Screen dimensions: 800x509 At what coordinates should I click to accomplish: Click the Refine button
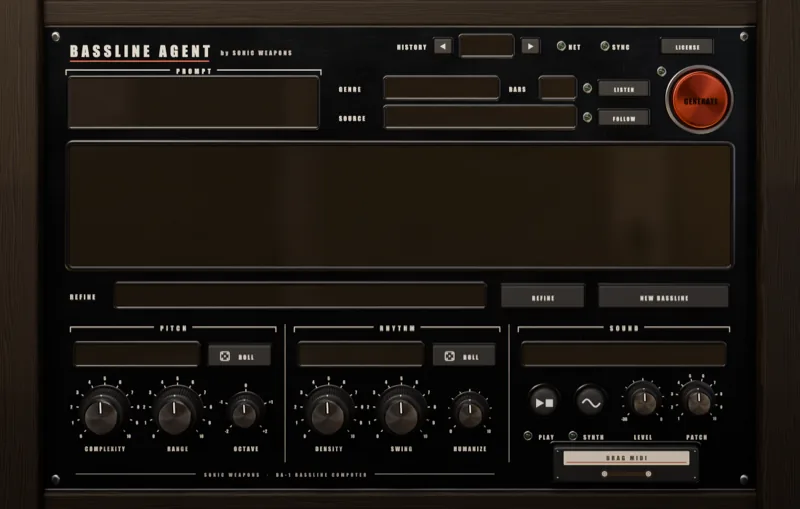(x=542, y=296)
